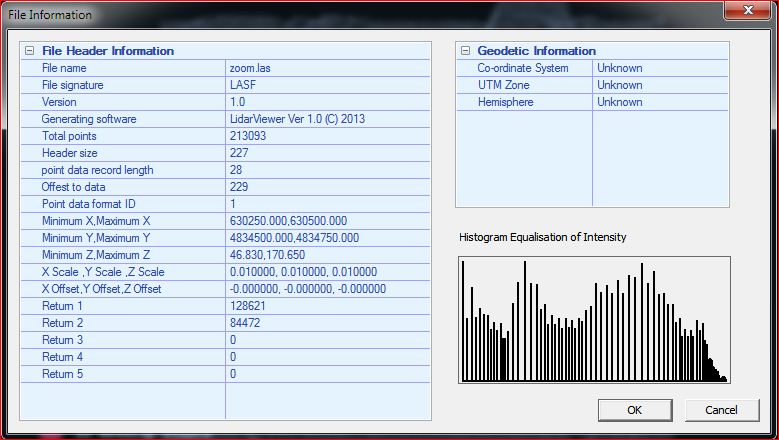Select the Return 1 value 128621

click(248, 306)
